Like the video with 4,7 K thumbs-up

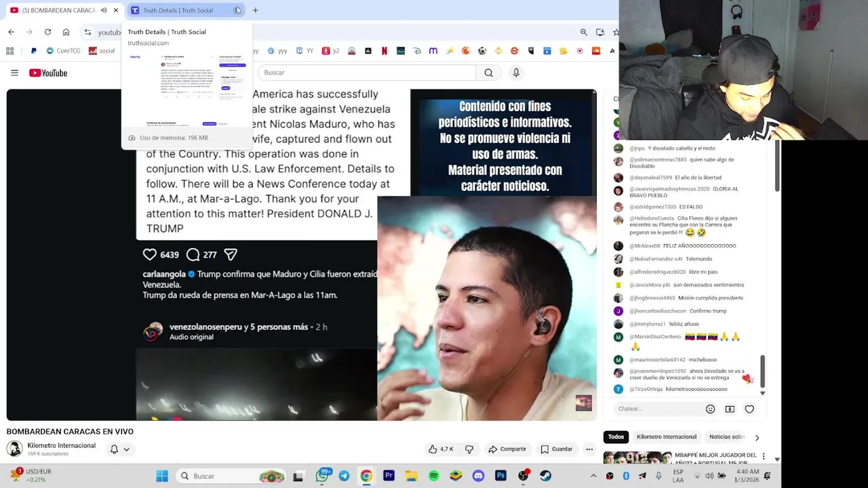(x=441, y=449)
